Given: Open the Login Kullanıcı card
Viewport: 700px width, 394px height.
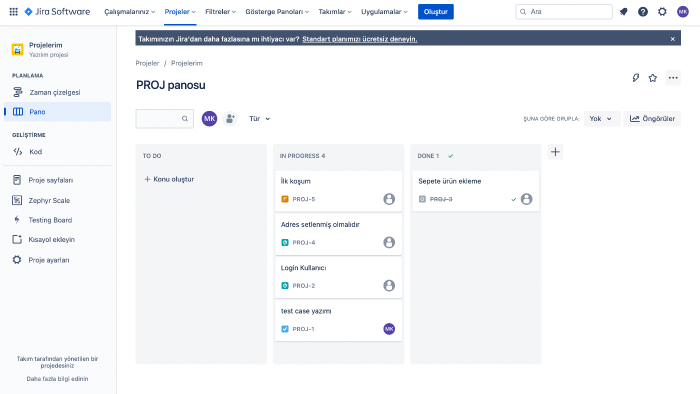Looking at the screenshot, I should (338, 278).
